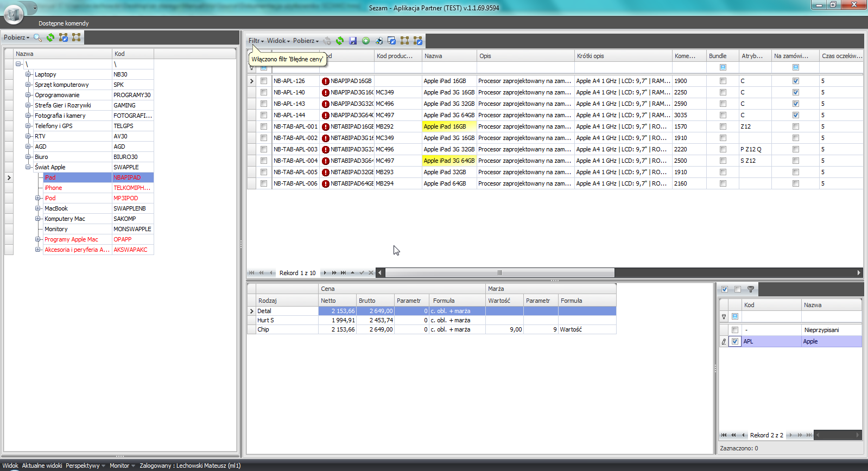This screenshot has height=471, width=868.
Task: Toggle Na zamówienie checkbox for NB-TAB-APL-003
Action: pyautogui.click(x=796, y=149)
